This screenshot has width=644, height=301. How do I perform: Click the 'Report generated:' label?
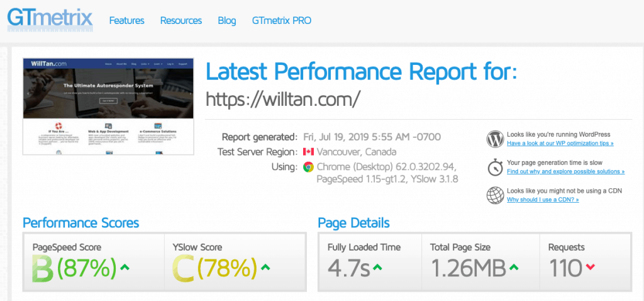[260, 137]
